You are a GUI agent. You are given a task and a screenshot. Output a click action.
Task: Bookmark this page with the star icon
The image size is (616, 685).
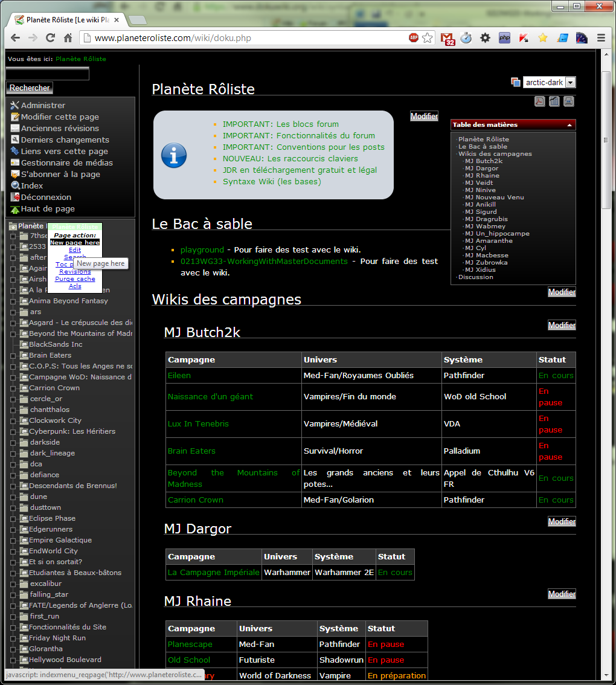[428, 38]
